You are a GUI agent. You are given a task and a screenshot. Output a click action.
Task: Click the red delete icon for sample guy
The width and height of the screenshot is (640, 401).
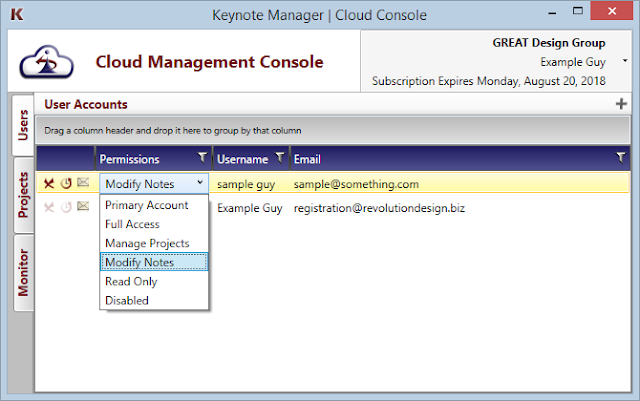point(49,184)
